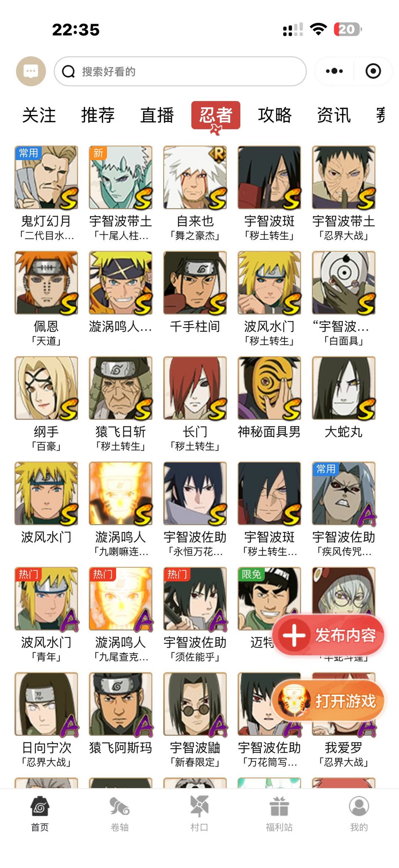Select the 关注 tab

39,115
